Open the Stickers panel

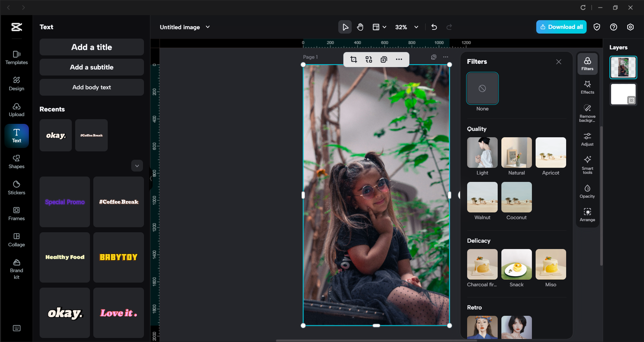pos(16,187)
